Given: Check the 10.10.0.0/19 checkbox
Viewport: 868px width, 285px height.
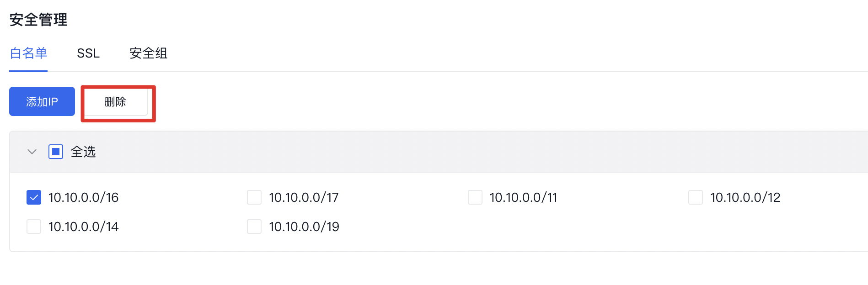Looking at the screenshot, I should [x=254, y=227].
